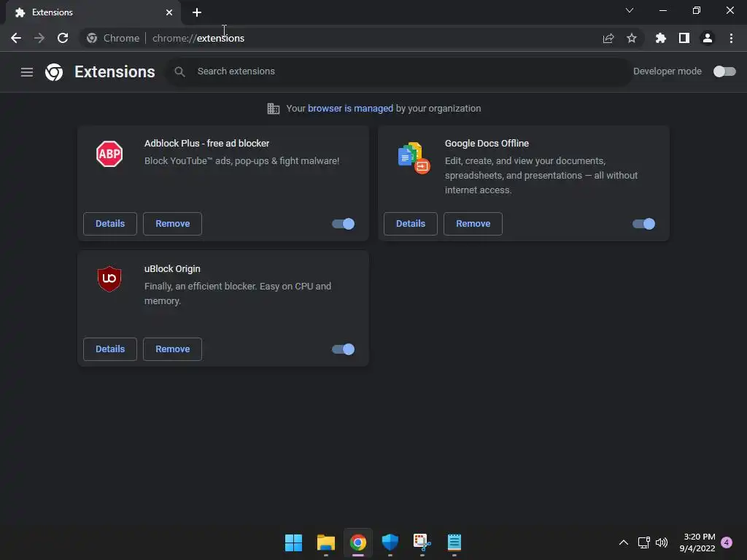Image resolution: width=747 pixels, height=560 pixels.
Task: Click the Search extensions field
Action: coord(398,71)
